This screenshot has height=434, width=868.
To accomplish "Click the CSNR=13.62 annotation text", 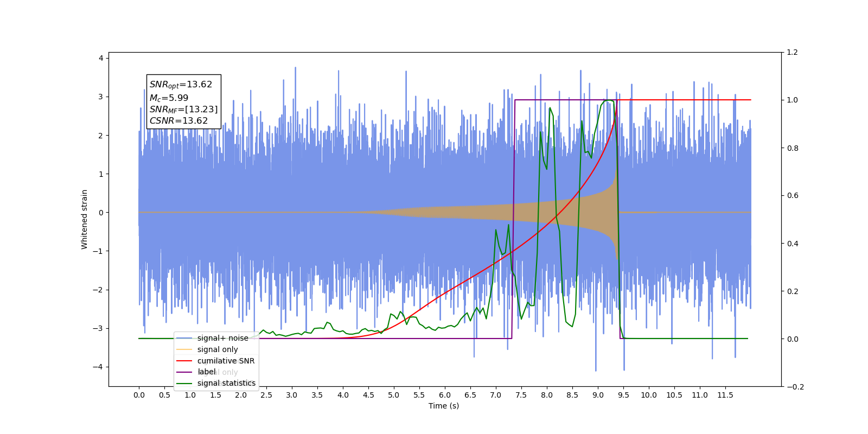I will coord(178,121).
